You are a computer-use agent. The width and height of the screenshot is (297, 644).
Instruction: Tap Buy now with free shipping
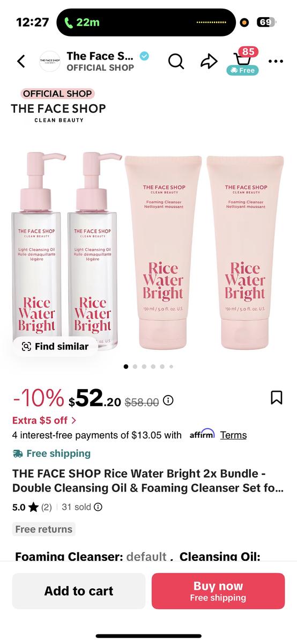click(x=218, y=591)
